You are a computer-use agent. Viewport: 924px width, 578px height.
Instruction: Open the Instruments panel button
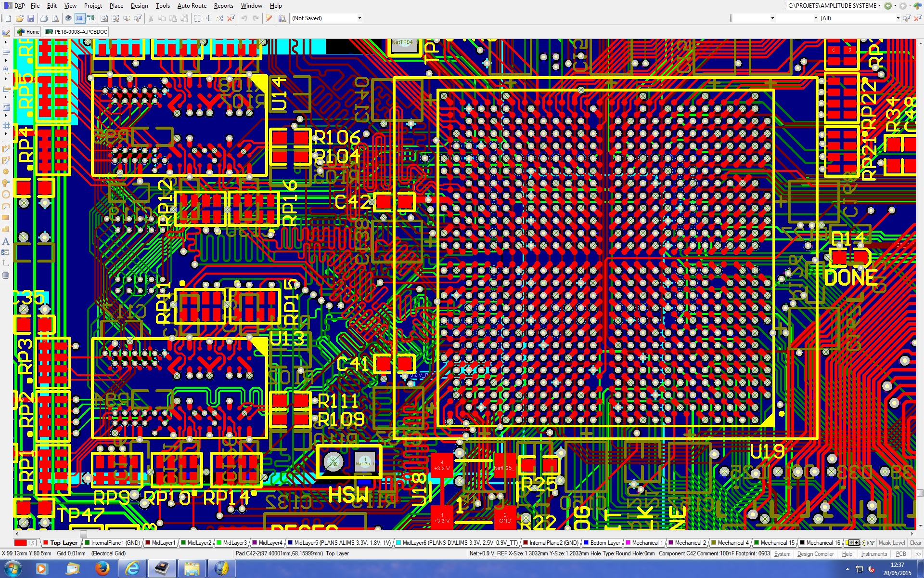(874, 554)
